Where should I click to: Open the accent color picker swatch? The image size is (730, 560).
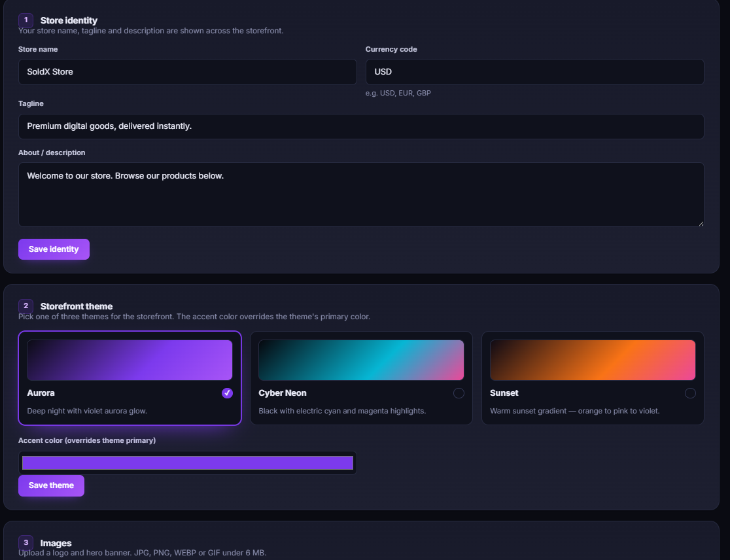click(x=187, y=463)
